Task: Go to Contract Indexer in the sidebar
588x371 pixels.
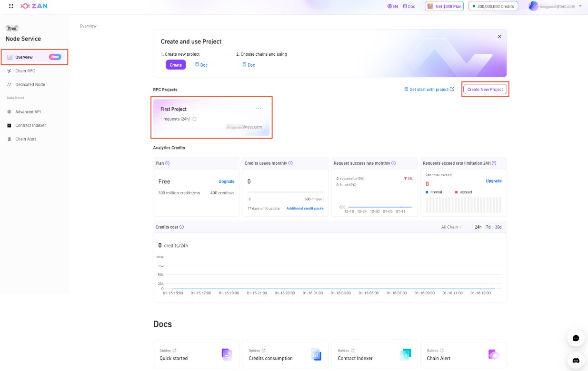Action: pos(30,126)
